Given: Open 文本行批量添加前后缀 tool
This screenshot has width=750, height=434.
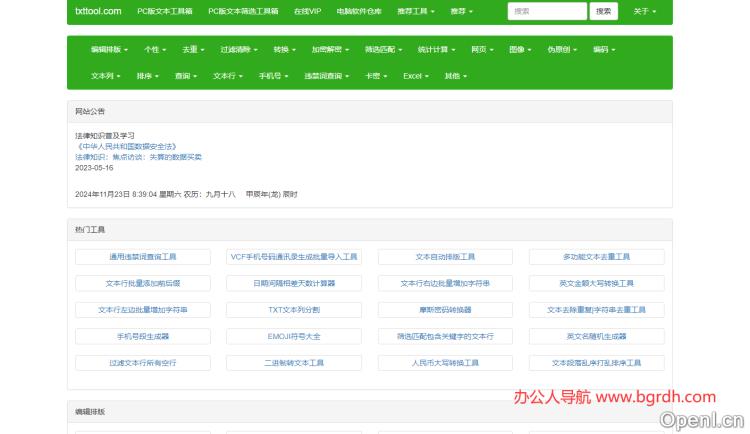Looking at the screenshot, I should click(143, 283).
